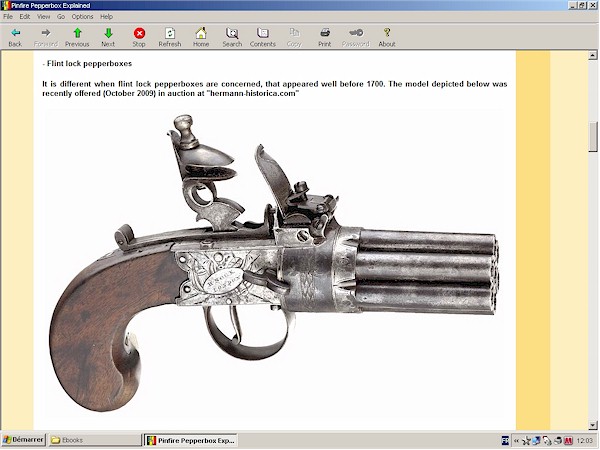
Task: Click the star-shaped tray icon
Action: point(526,441)
